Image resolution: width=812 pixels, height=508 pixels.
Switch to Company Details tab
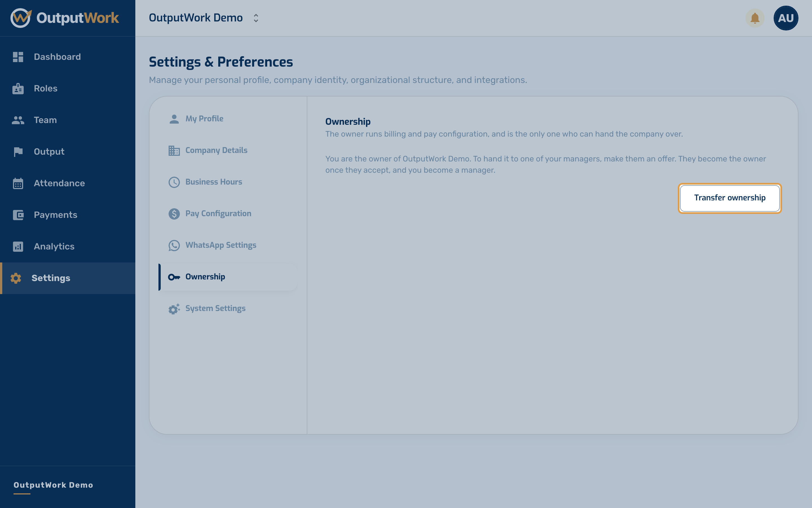point(228,150)
